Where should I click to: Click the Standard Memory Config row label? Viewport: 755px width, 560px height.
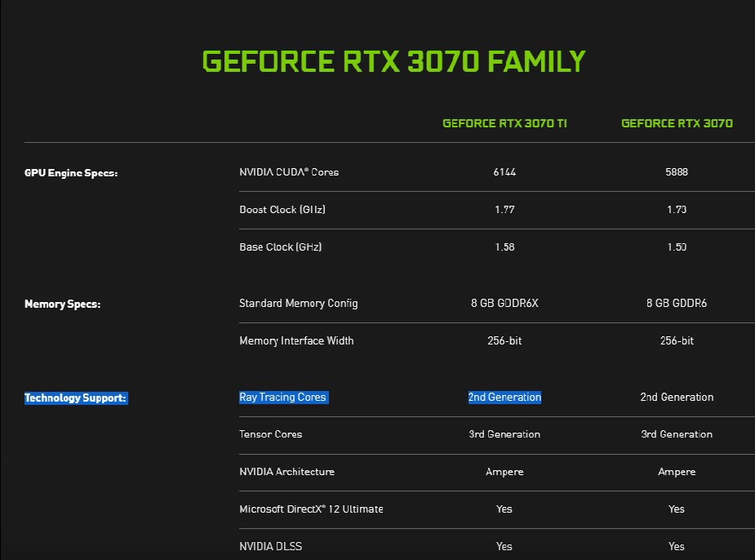pos(298,304)
